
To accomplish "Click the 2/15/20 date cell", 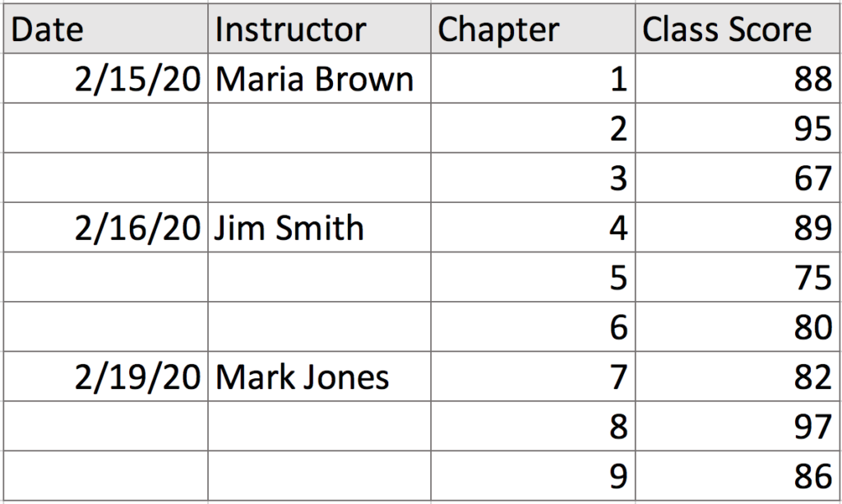I will (105, 79).
